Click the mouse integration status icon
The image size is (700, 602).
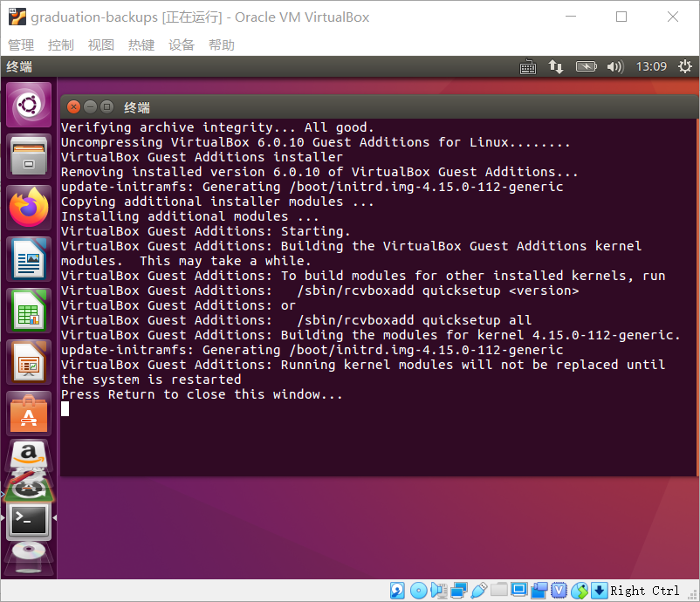580,591
